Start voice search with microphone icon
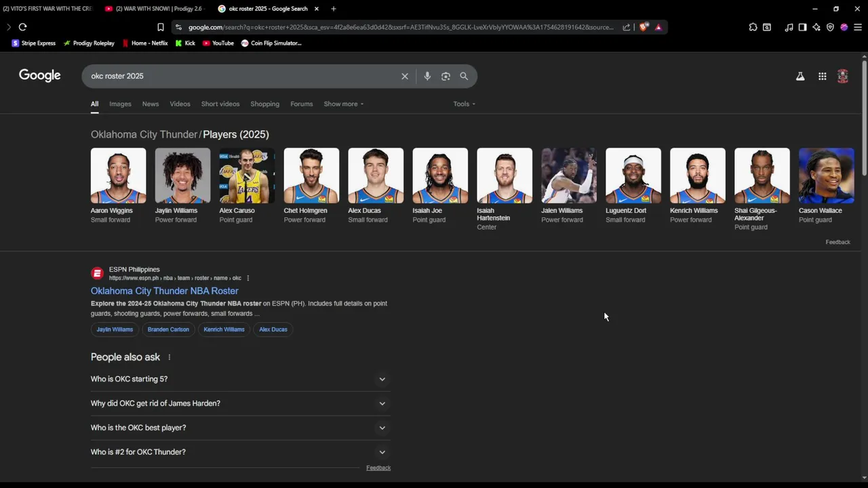Screen dimensions: 868x488 point(427,76)
